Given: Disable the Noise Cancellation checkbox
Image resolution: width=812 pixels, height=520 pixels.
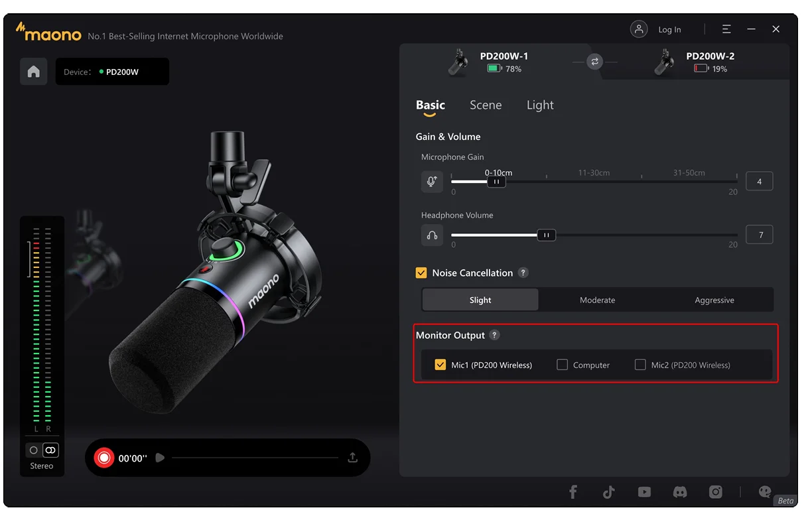Looking at the screenshot, I should (x=421, y=273).
